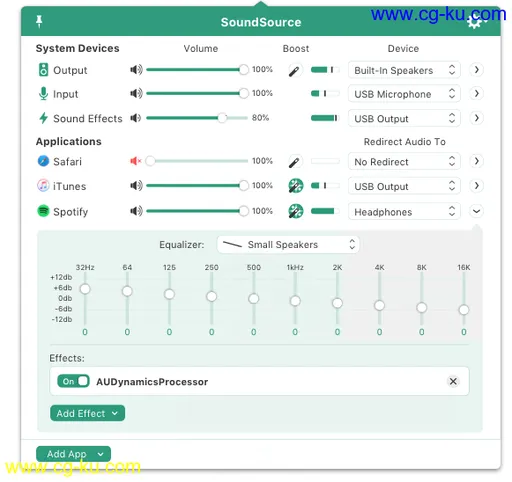This screenshot has height=482, width=512.
Task: Click Safari volume slider knob
Action: [x=150, y=161]
